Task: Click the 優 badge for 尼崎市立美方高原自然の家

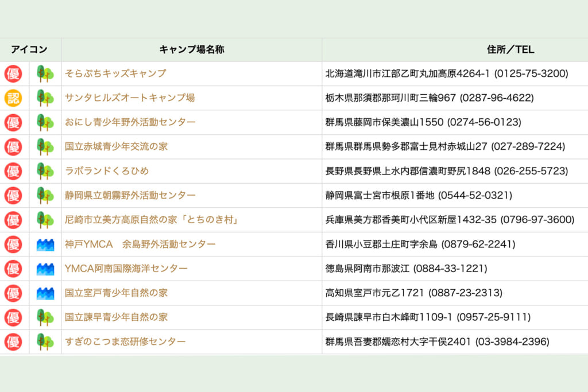Action: 13,220
